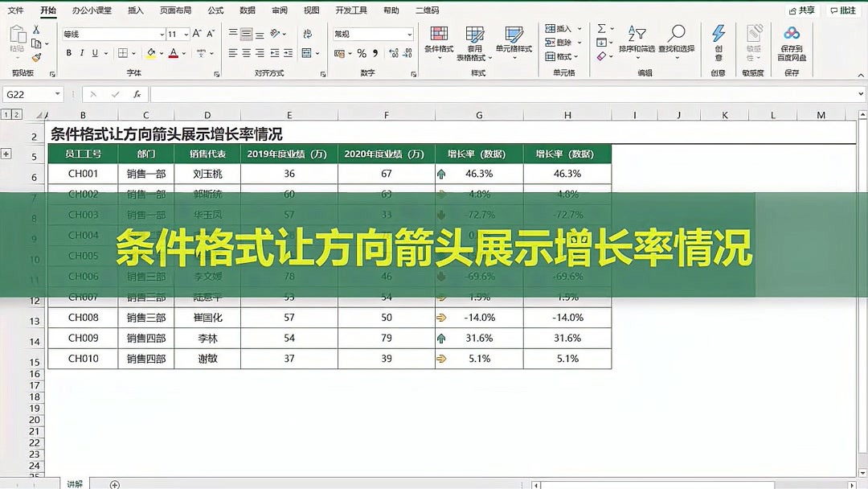Open the font name dropdown showing 等线

(162, 33)
